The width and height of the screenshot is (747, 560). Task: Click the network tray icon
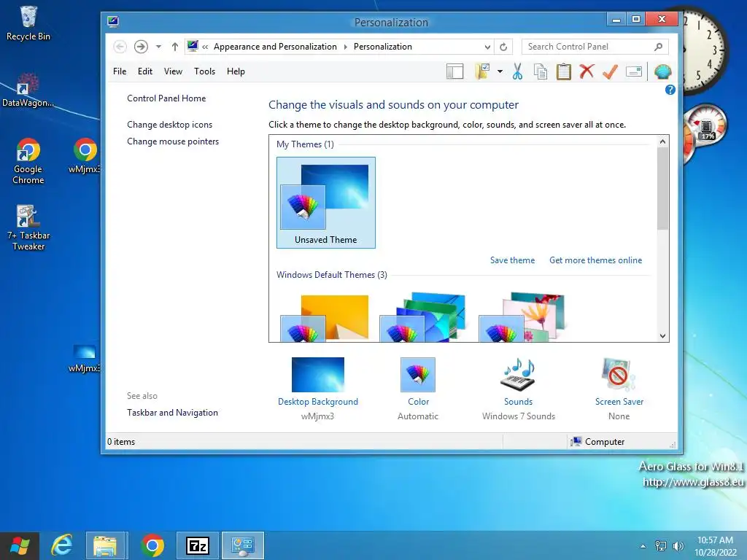point(661,546)
